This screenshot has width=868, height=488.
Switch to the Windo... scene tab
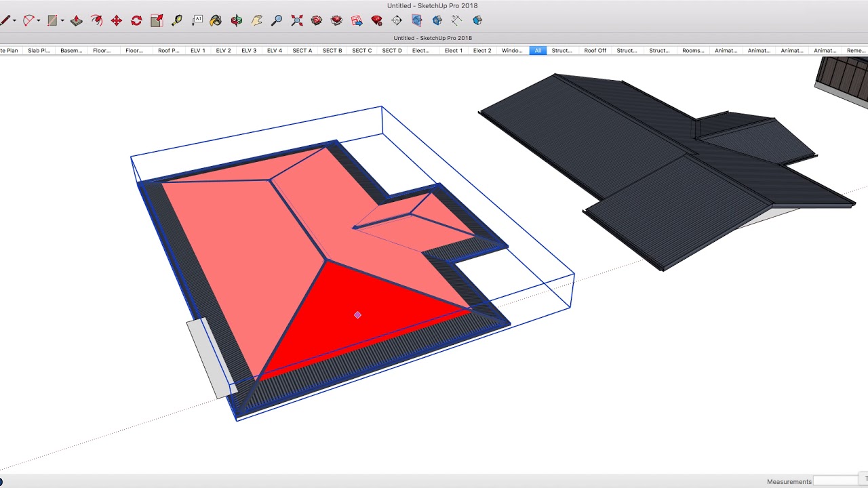512,50
